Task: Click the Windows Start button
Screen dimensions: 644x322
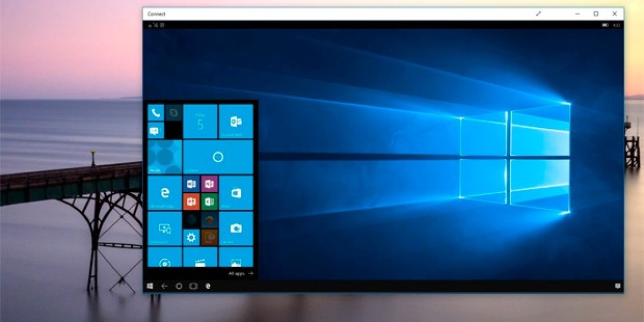Action: (150, 286)
